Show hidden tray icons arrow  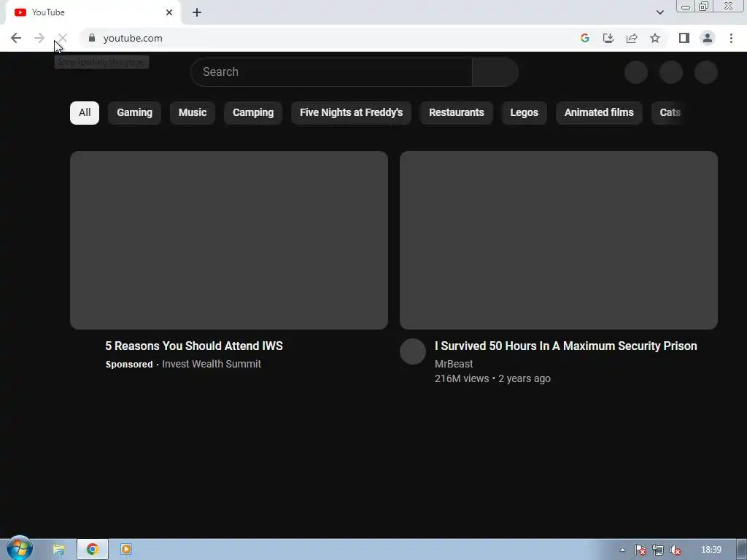tap(622, 550)
